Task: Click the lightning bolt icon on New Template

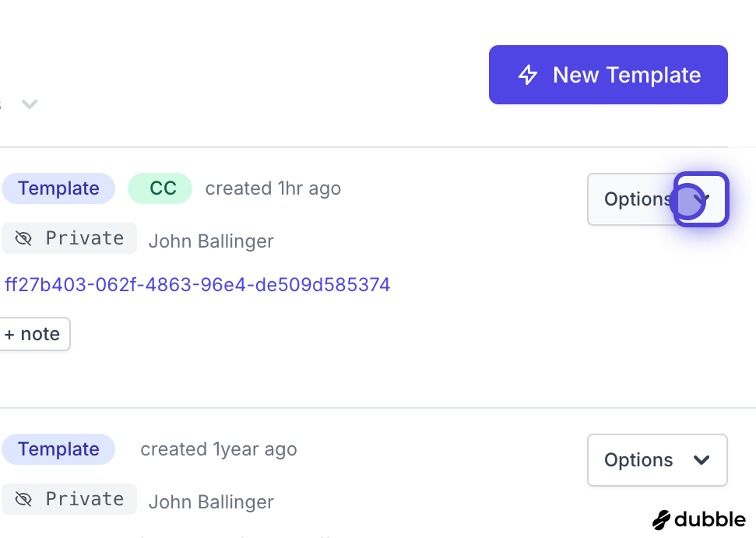Action: point(528,75)
